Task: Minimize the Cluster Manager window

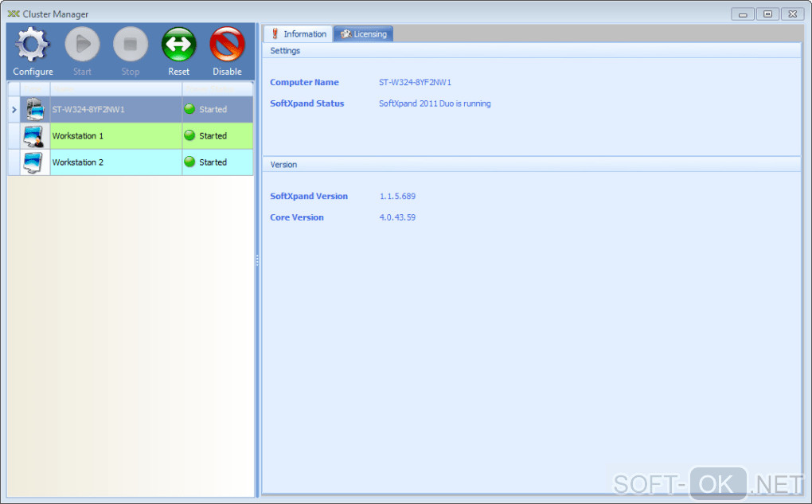Action: pos(743,14)
